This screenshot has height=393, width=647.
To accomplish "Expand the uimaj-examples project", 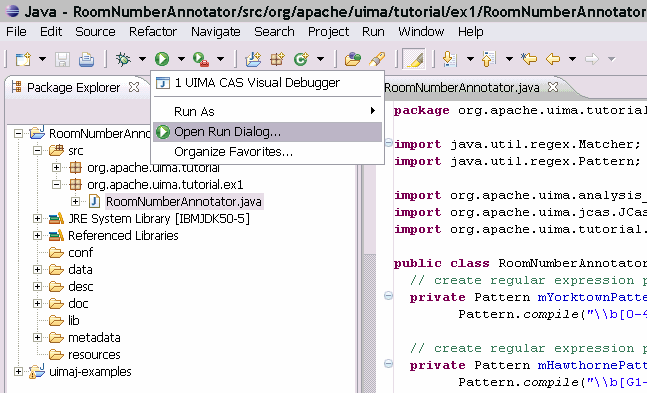I will click(18, 372).
